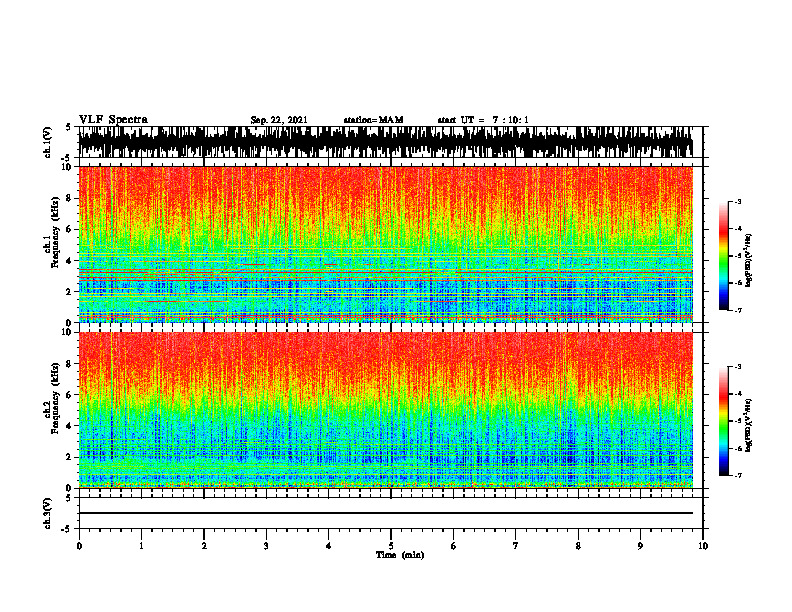Click the time axis tick label "3"
The width and height of the screenshot is (792, 612).
[266, 546]
